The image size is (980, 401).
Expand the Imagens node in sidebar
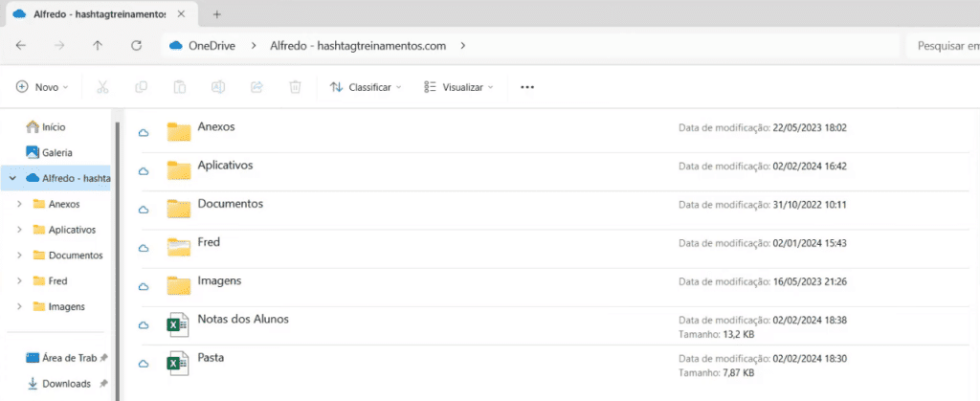pyautogui.click(x=19, y=306)
